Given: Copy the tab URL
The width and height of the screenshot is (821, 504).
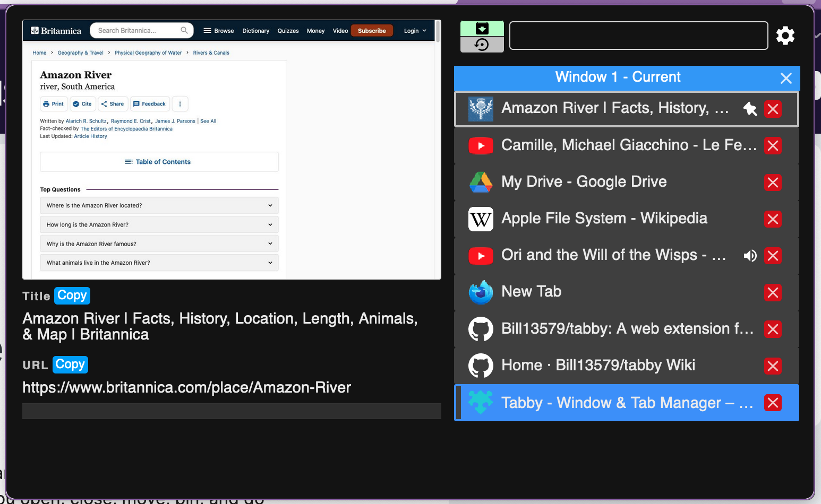Looking at the screenshot, I should point(70,364).
